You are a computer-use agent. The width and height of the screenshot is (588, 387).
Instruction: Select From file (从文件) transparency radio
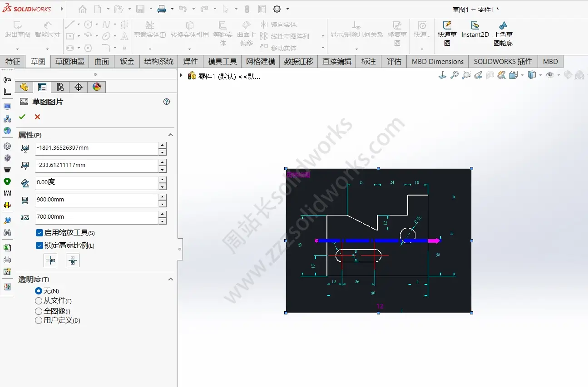[x=39, y=301]
